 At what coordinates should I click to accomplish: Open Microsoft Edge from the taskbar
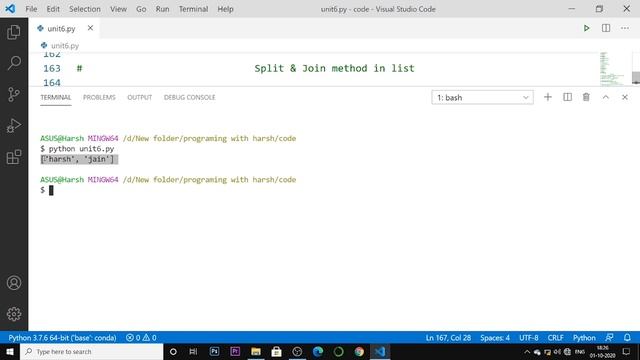pyautogui.click(x=318, y=351)
